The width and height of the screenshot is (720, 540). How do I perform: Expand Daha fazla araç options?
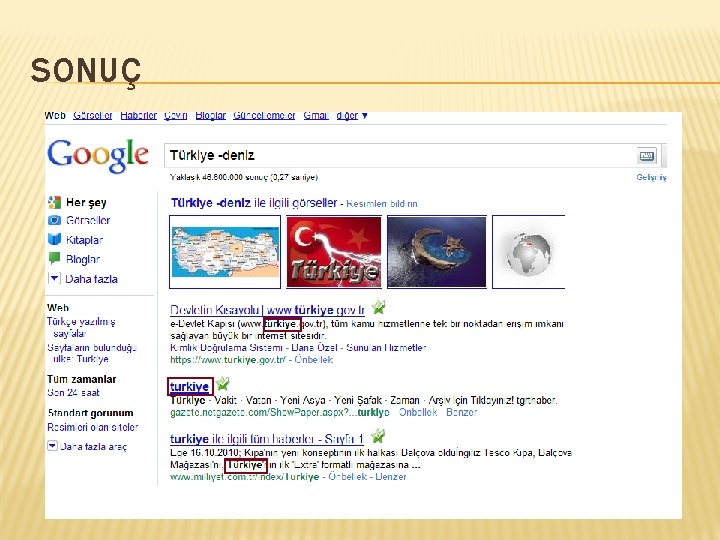click(87, 446)
